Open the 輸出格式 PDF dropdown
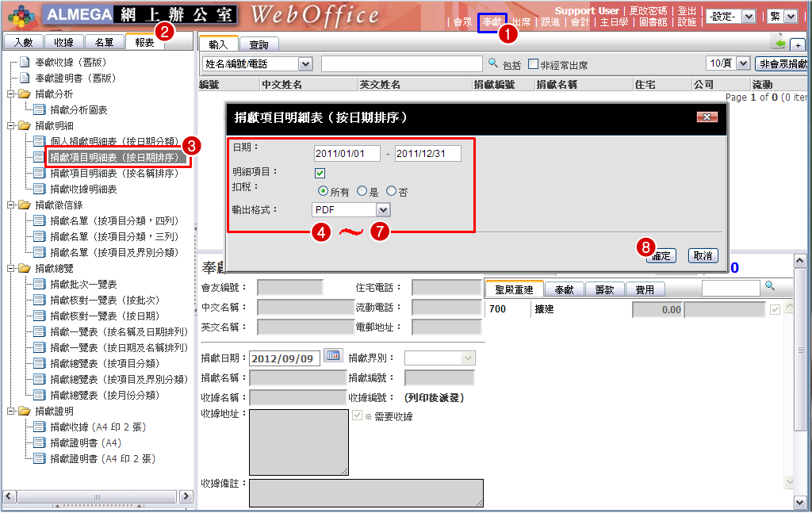The height and width of the screenshot is (513, 812). click(383, 209)
